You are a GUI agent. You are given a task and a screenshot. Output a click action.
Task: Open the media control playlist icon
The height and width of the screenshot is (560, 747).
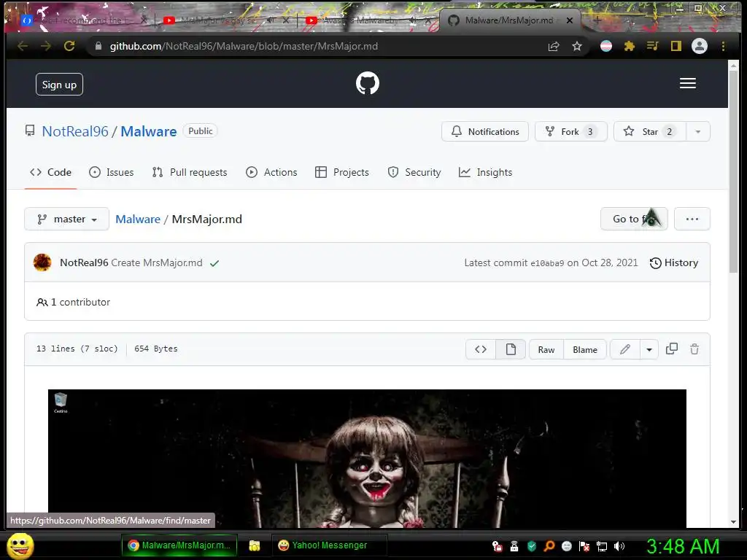pos(653,46)
